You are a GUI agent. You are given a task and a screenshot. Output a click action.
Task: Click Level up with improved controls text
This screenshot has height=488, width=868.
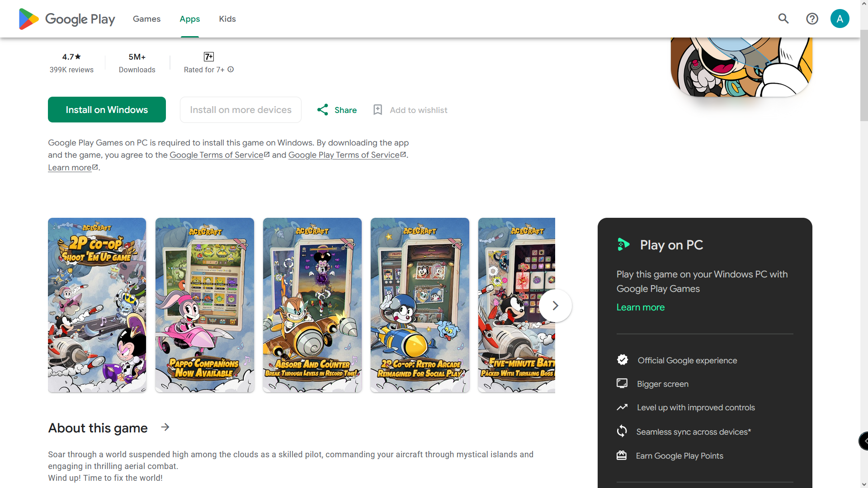click(x=696, y=408)
